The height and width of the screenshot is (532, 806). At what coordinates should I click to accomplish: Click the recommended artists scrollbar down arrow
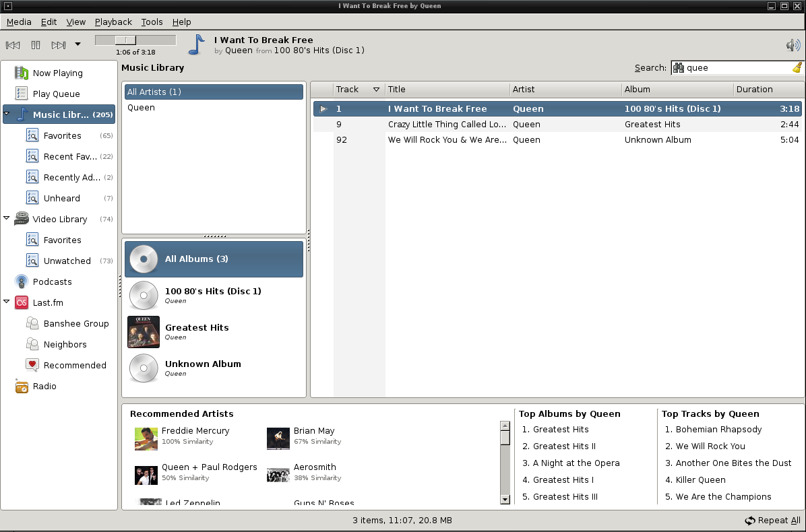[x=505, y=499]
